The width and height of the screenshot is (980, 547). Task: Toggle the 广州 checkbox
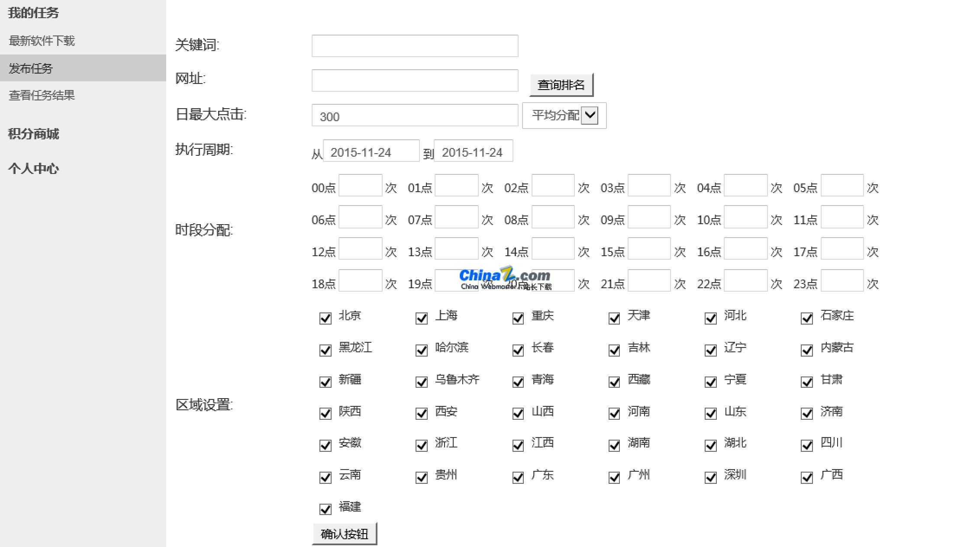(614, 478)
